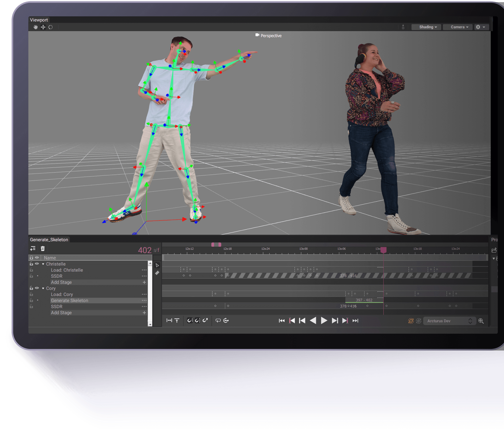Click the second magnet snapping icon
The height and width of the screenshot is (429, 504).
197,321
